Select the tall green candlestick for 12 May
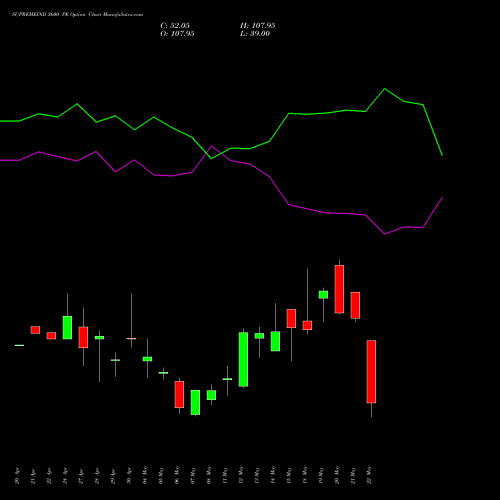 (243, 359)
